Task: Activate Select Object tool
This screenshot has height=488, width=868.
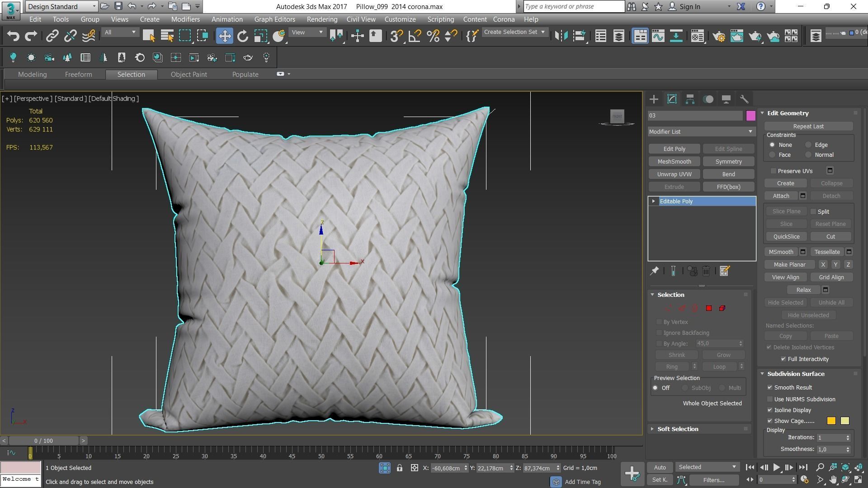Action: coord(148,36)
